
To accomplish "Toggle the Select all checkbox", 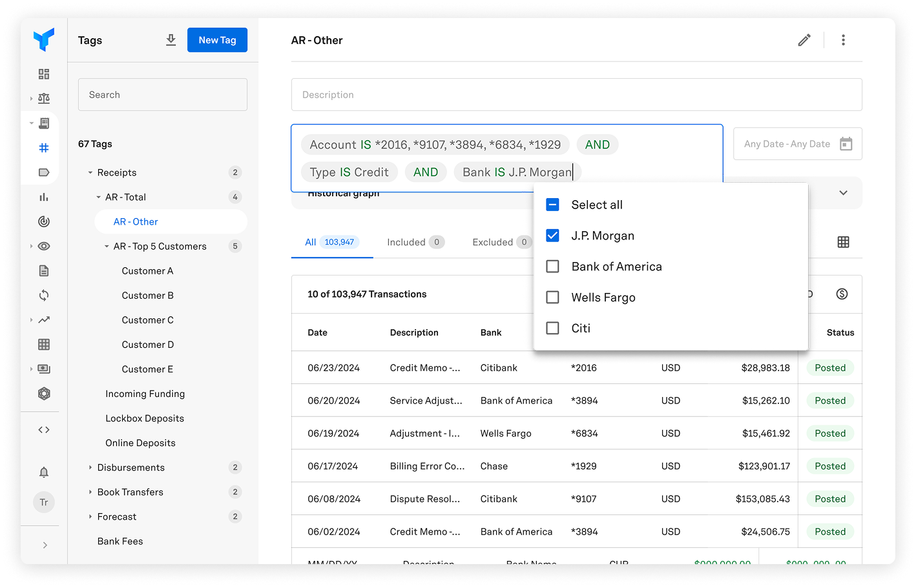I will tap(552, 205).
